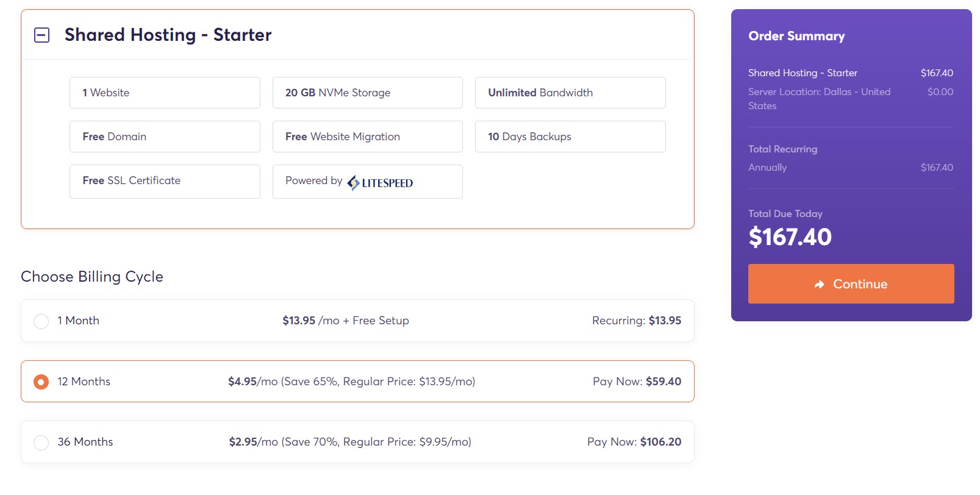Click the Unlimited Bandwidth feature
The height and width of the screenshot is (495, 980).
pos(570,93)
